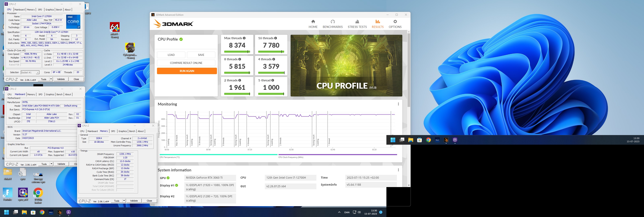Click the SAVE button in 3DMark
Viewport: 644px width, 217px height.
pyautogui.click(x=201, y=55)
